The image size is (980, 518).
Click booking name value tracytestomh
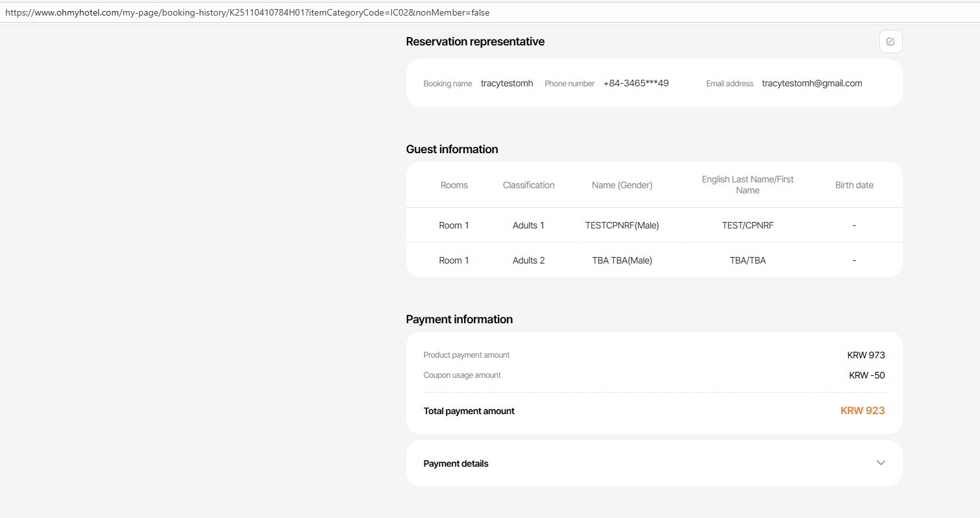tap(507, 83)
